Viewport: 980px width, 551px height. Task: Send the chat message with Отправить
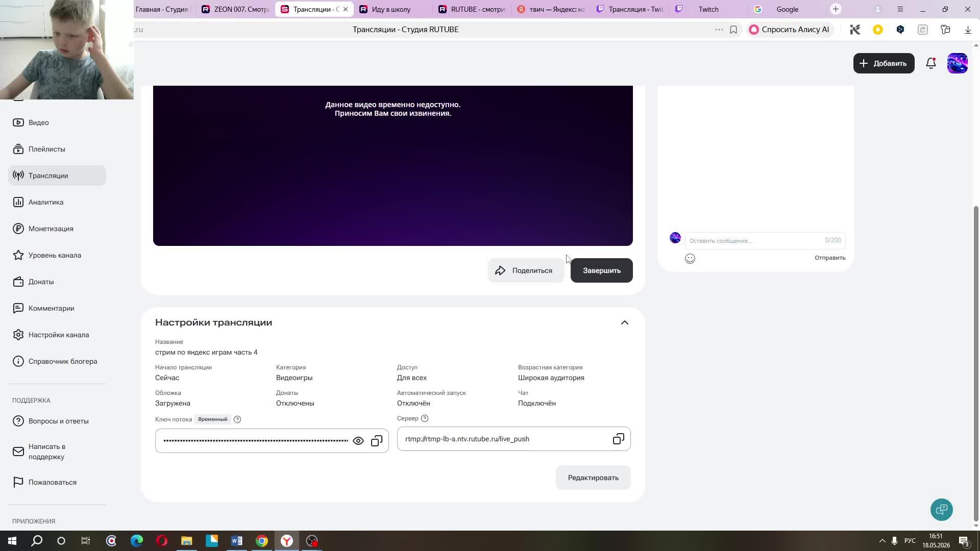coord(830,258)
